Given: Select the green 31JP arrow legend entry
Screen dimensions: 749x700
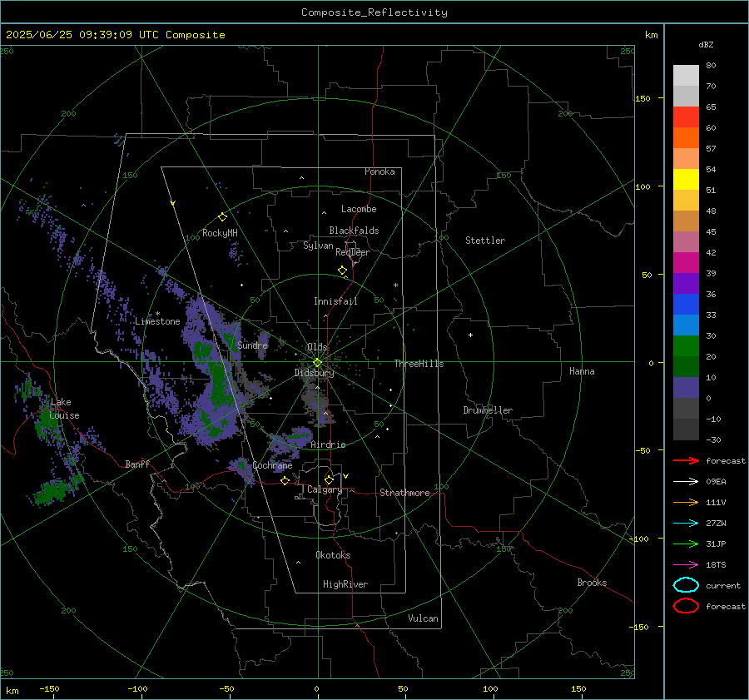Looking at the screenshot, I should [x=686, y=544].
